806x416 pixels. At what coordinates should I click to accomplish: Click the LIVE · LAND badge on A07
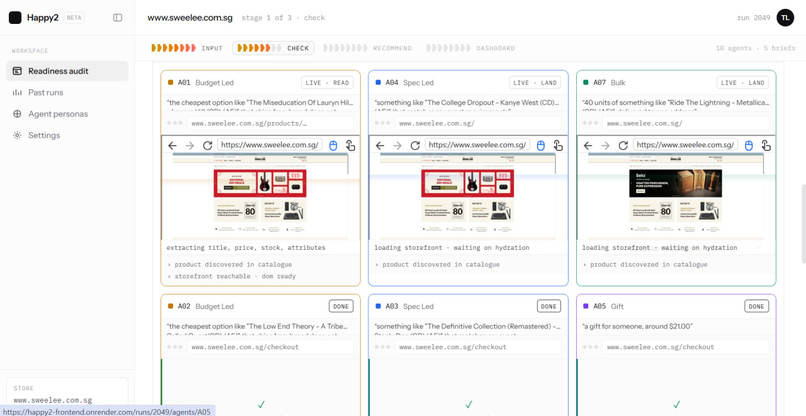coord(743,82)
